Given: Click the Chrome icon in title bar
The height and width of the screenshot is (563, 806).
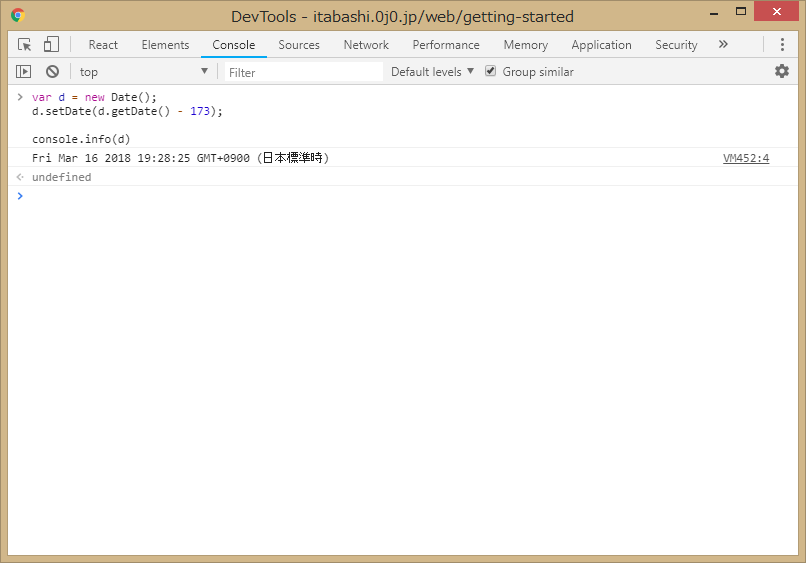Looking at the screenshot, I should (x=18, y=16).
